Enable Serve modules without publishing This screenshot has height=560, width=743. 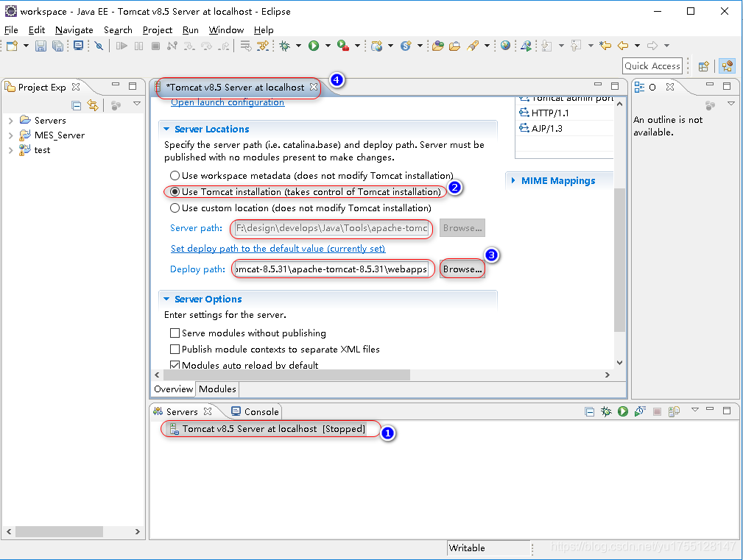click(175, 333)
